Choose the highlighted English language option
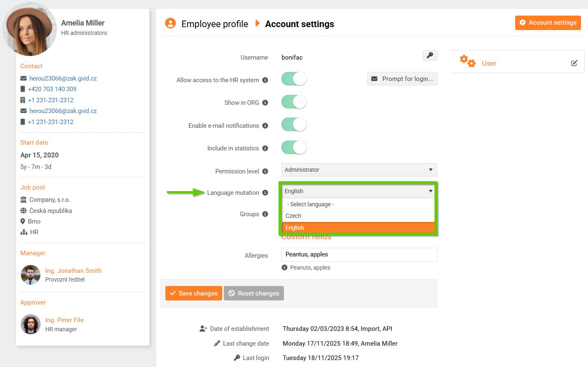This screenshot has height=367, width=588. click(x=295, y=228)
